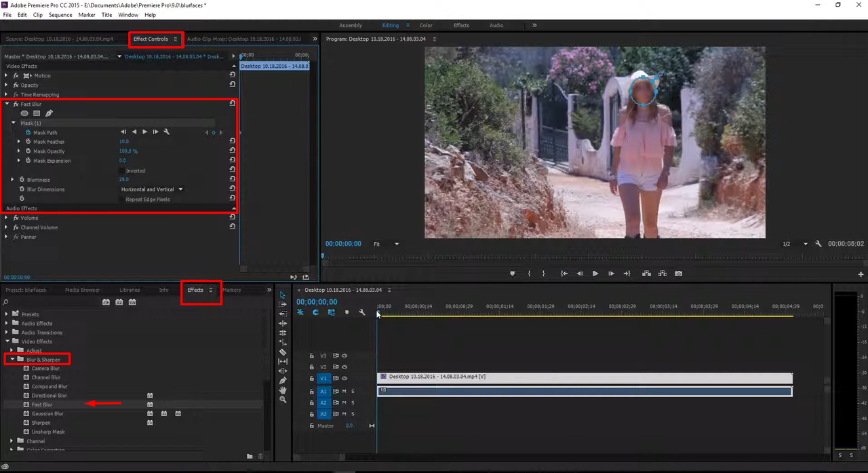
Task: Switch to the Media Browser tab
Action: click(x=82, y=290)
